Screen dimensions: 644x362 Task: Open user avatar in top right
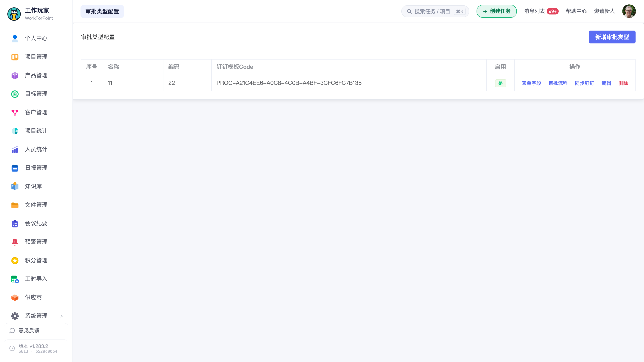(x=629, y=11)
